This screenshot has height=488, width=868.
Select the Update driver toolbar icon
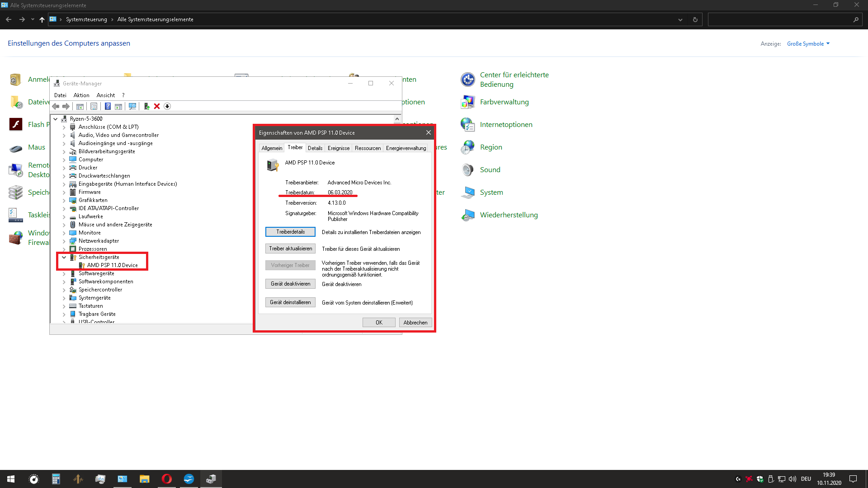coord(146,106)
